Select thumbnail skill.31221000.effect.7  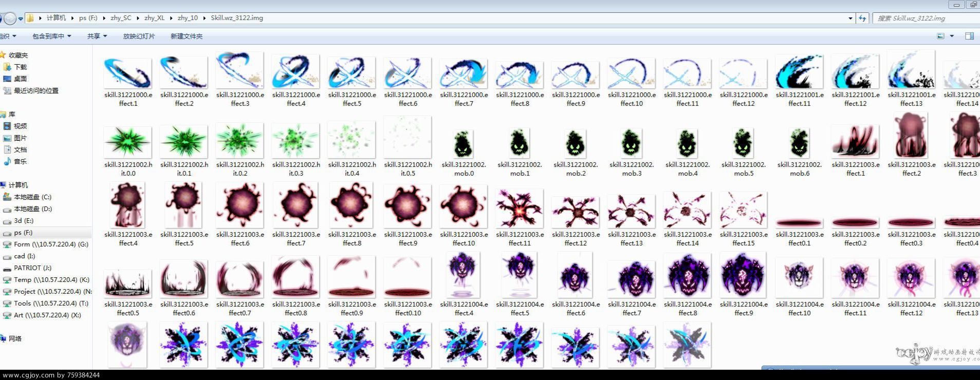click(464, 73)
